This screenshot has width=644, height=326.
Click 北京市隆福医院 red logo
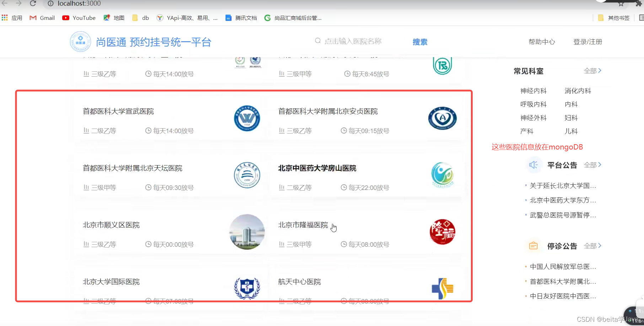pos(442,232)
